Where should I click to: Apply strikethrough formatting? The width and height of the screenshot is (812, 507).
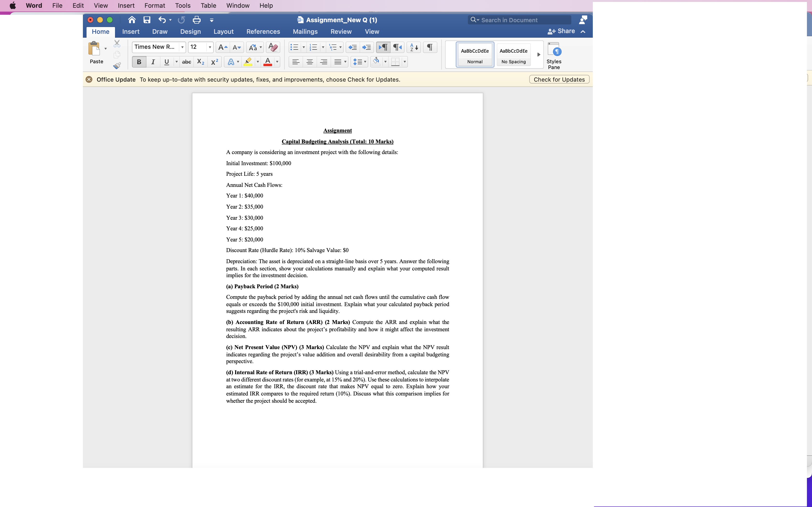click(187, 62)
